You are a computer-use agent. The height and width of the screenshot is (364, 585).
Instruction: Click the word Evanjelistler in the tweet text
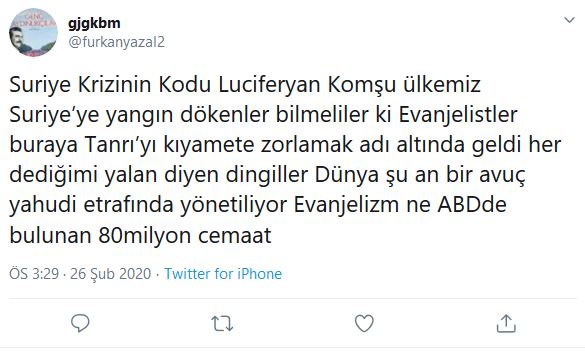point(458,115)
